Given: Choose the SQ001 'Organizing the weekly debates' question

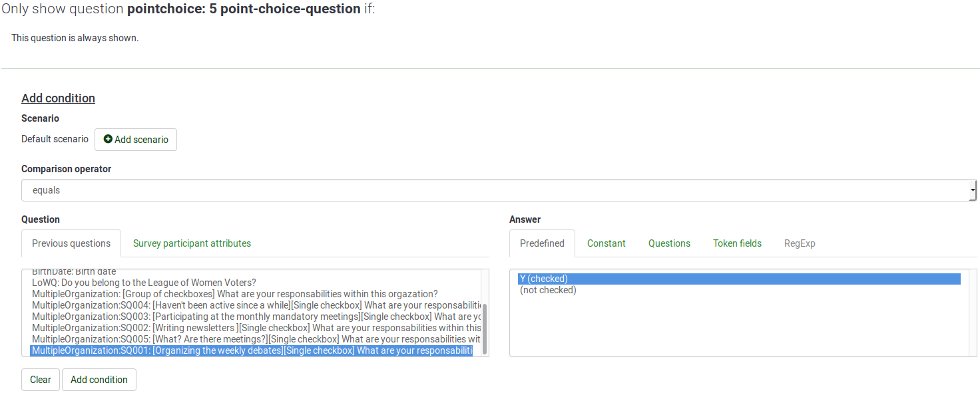Looking at the screenshot, I should [x=252, y=350].
